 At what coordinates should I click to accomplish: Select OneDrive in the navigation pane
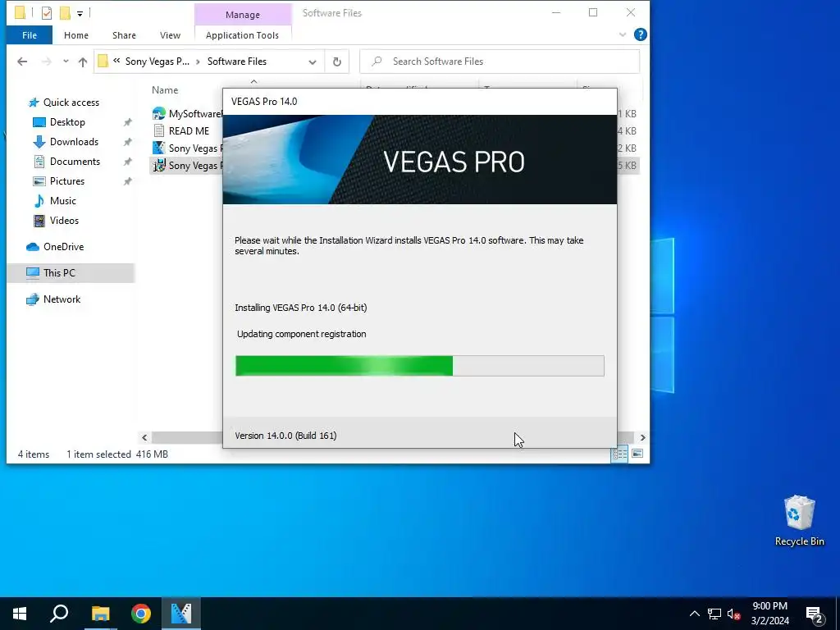(x=63, y=247)
